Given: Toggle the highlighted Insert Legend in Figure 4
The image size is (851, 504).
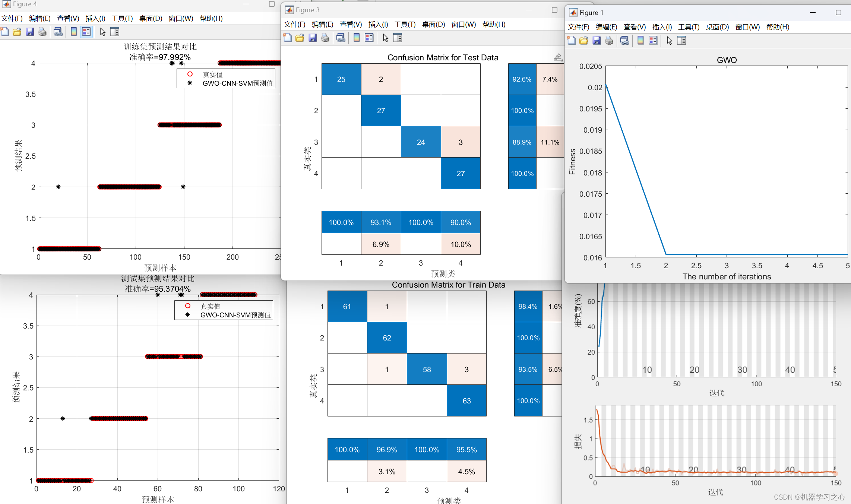Looking at the screenshot, I should (86, 32).
